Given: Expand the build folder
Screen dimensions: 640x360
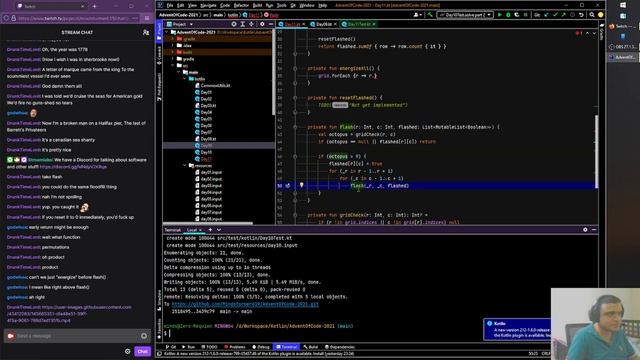Looking at the screenshot, I should point(173,52).
